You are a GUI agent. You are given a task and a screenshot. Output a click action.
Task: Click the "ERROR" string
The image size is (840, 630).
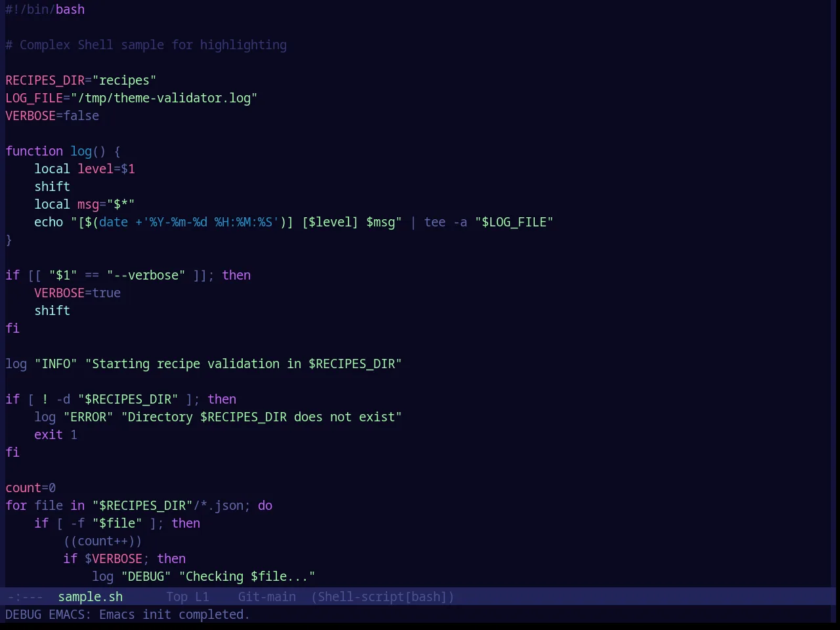88,417
